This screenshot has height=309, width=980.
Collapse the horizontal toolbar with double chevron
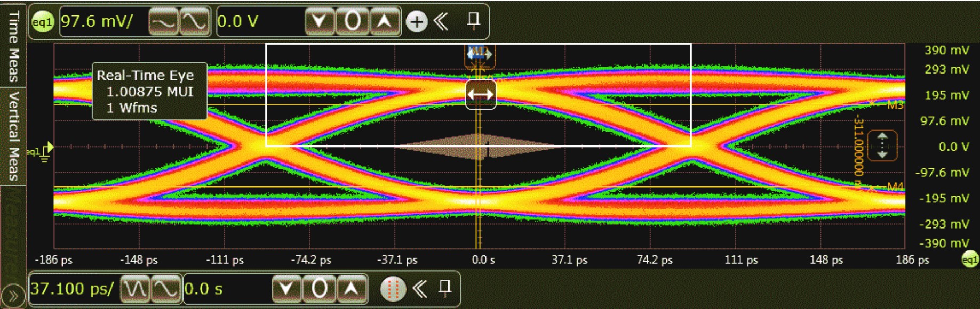tap(420, 289)
